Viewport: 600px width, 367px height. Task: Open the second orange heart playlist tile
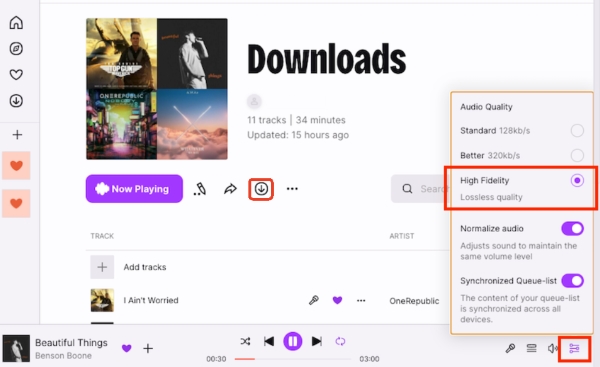click(16, 203)
